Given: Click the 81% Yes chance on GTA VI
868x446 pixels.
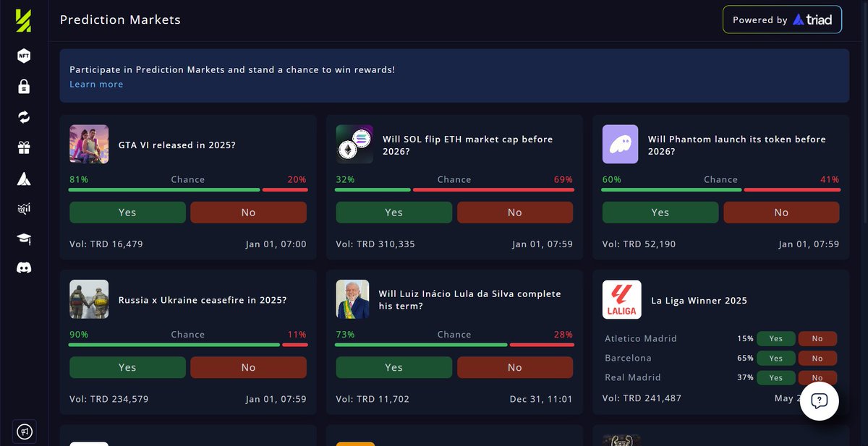Looking at the screenshot, I should point(79,179).
